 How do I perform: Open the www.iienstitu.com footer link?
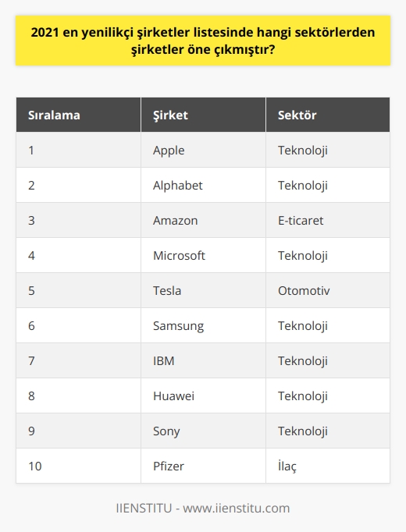click(237, 509)
